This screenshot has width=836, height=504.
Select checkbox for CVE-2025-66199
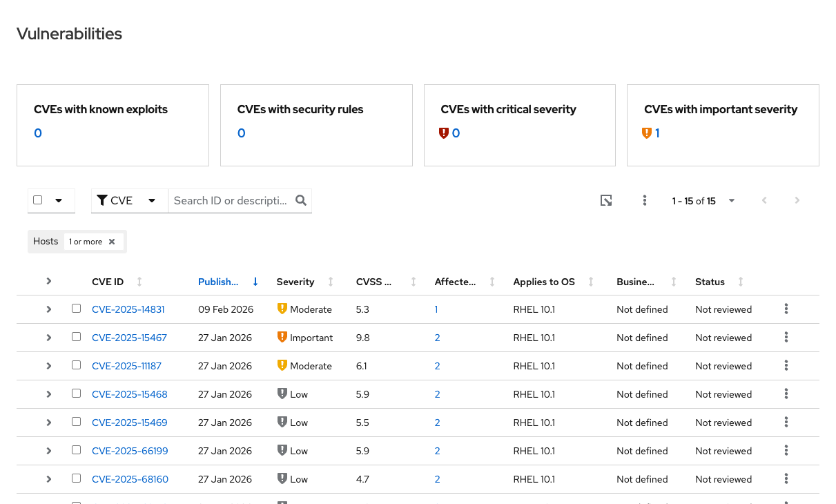(77, 450)
